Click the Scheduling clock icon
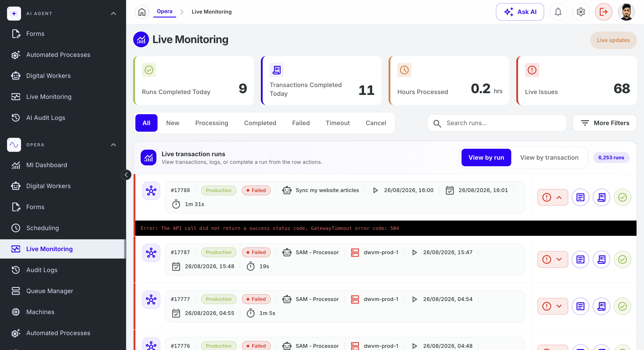This screenshot has width=644, height=350. point(16,228)
